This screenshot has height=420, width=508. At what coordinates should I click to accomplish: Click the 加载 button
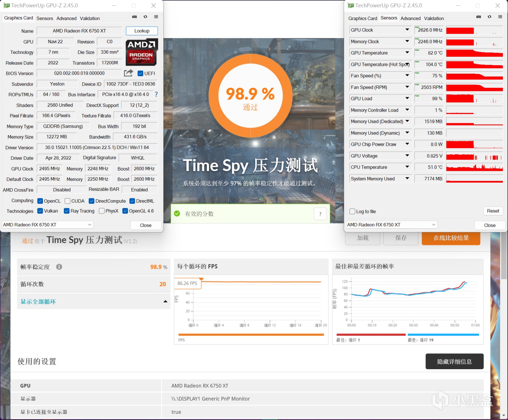(x=363, y=238)
